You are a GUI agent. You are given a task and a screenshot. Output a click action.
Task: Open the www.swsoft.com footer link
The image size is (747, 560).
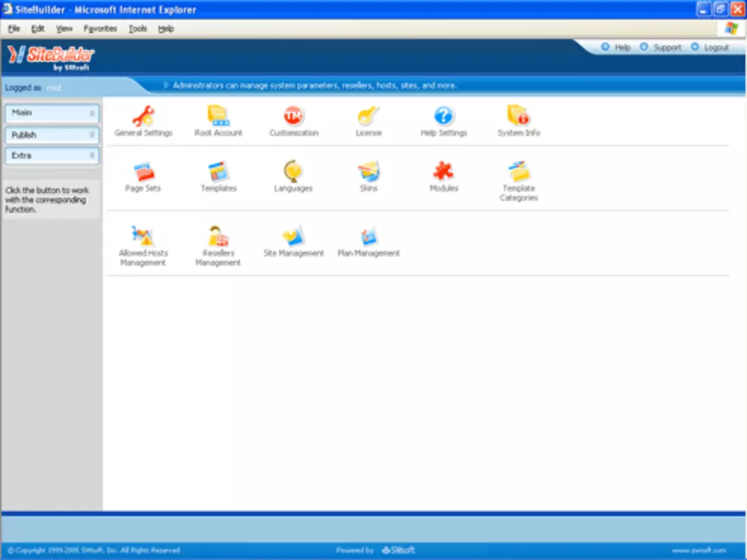pos(699,550)
